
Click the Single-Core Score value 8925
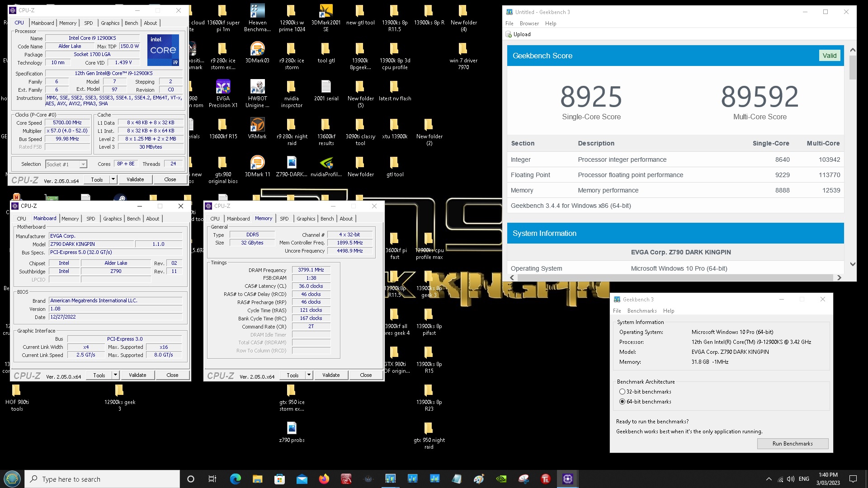pyautogui.click(x=591, y=97)
